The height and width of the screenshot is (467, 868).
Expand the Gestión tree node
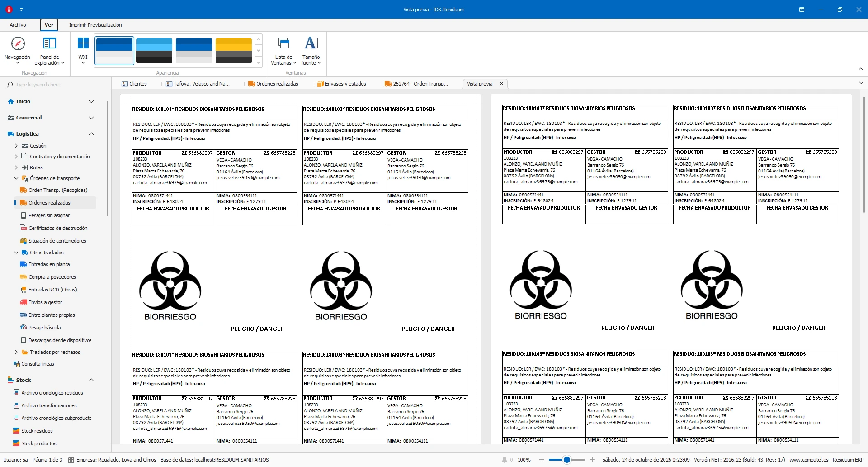(16, 146)
